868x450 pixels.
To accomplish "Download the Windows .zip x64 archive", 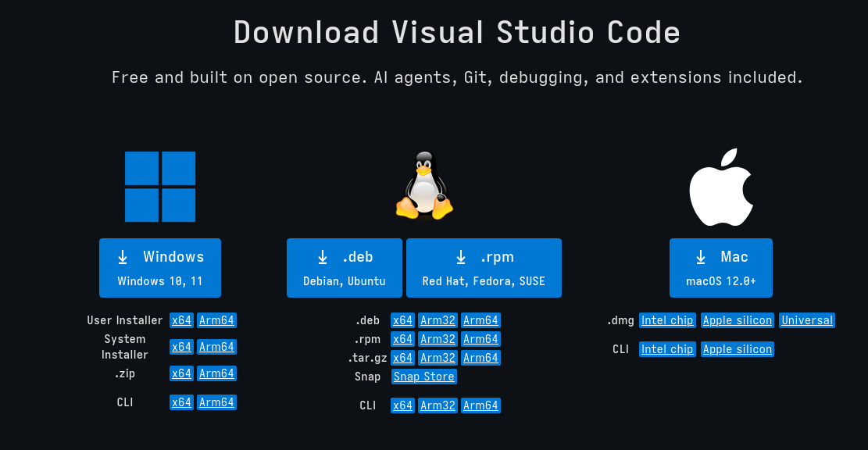I will (x=181, y=373).
